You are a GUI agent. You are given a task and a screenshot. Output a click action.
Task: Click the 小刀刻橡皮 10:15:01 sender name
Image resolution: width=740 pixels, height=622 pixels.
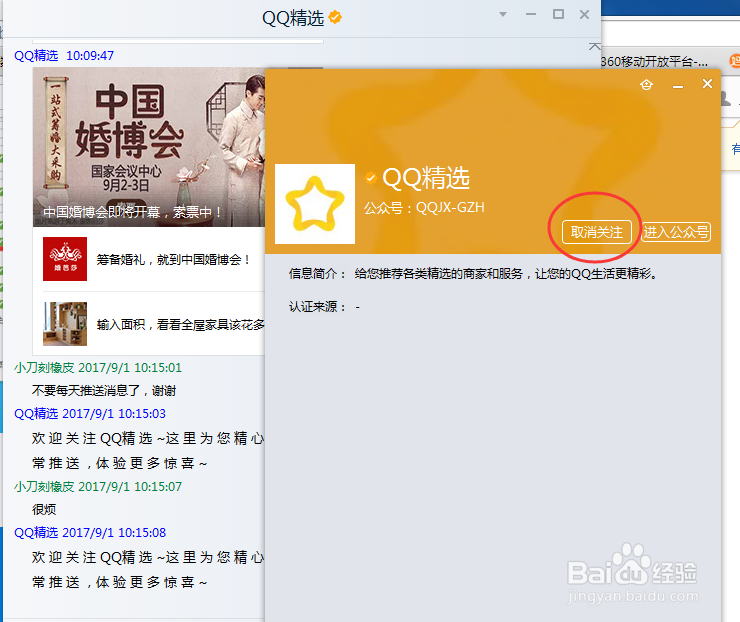coord(44,368)
